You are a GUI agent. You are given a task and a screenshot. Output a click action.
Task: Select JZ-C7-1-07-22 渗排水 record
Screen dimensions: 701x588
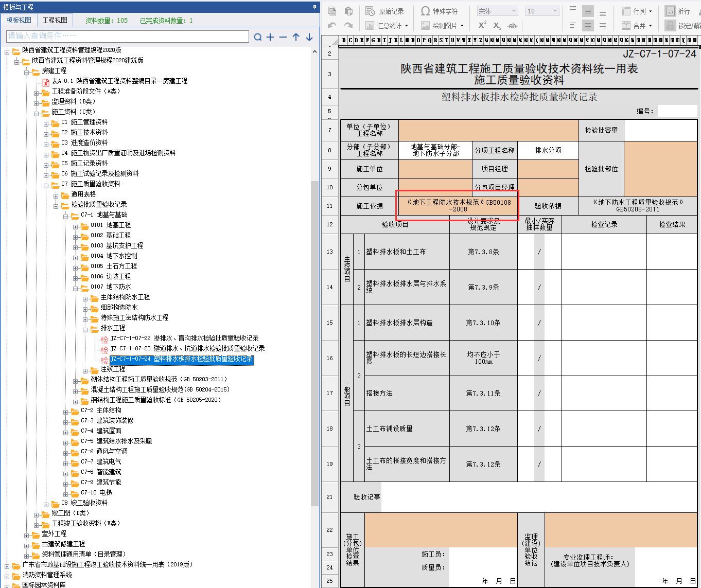[184, 338]
